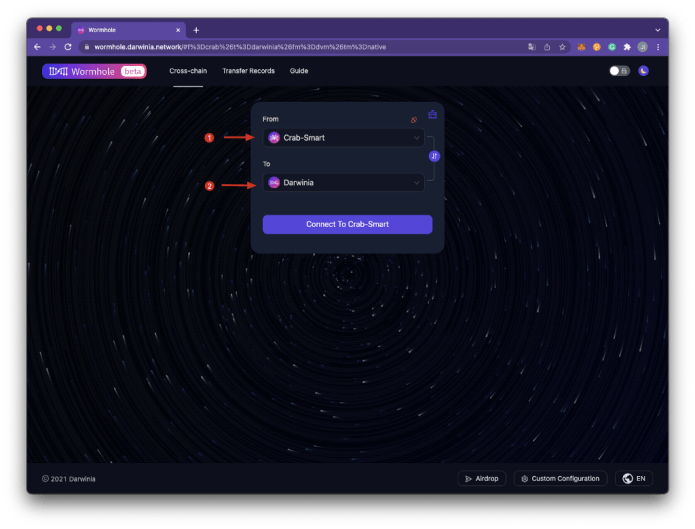Bookmark this page with the star icon
This screenshot has height=529, width=695.
562,47
